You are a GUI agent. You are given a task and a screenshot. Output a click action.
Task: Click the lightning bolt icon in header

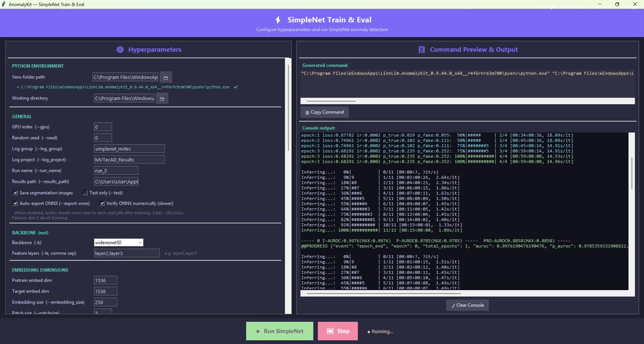point(278,20)
